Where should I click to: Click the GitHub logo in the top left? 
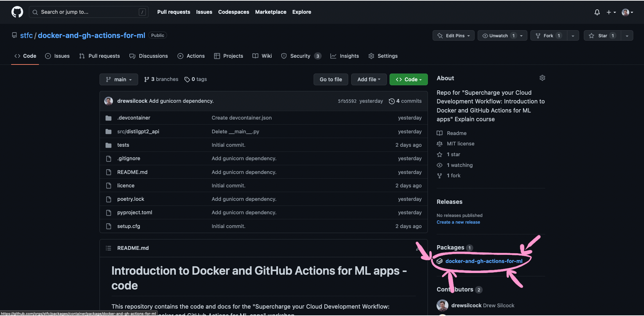click(x=17, y=12)
